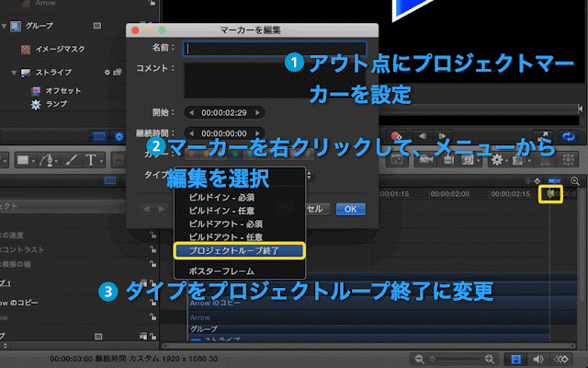Open the Bezier tool dropdown arrow

click(56, 162)
